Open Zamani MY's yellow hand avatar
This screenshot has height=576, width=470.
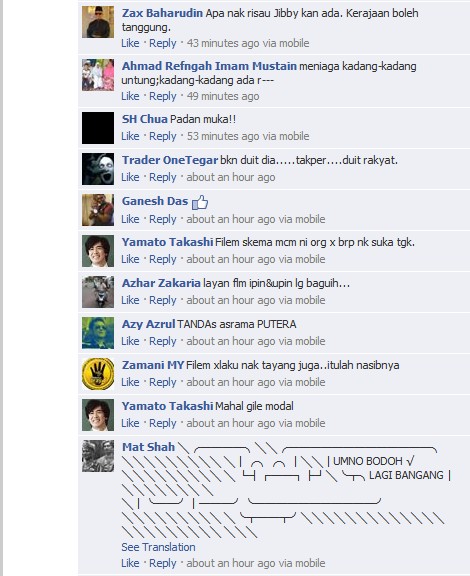[x=98, y=374]
